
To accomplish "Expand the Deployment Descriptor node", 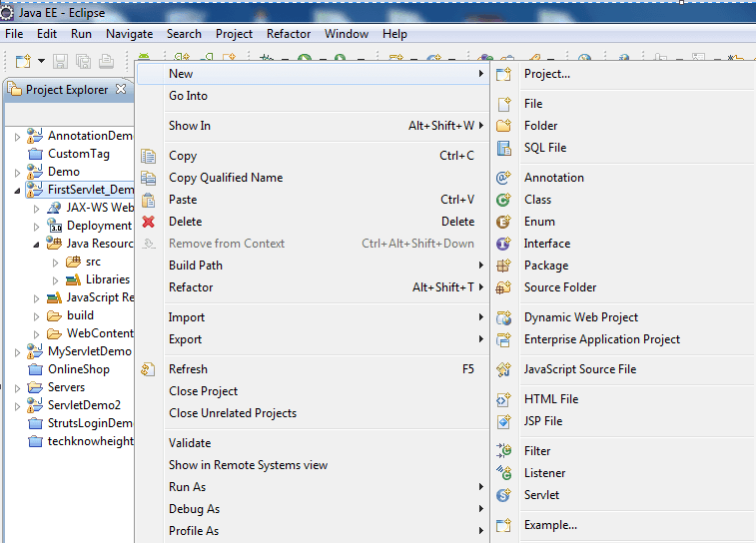I will point(37,227).
